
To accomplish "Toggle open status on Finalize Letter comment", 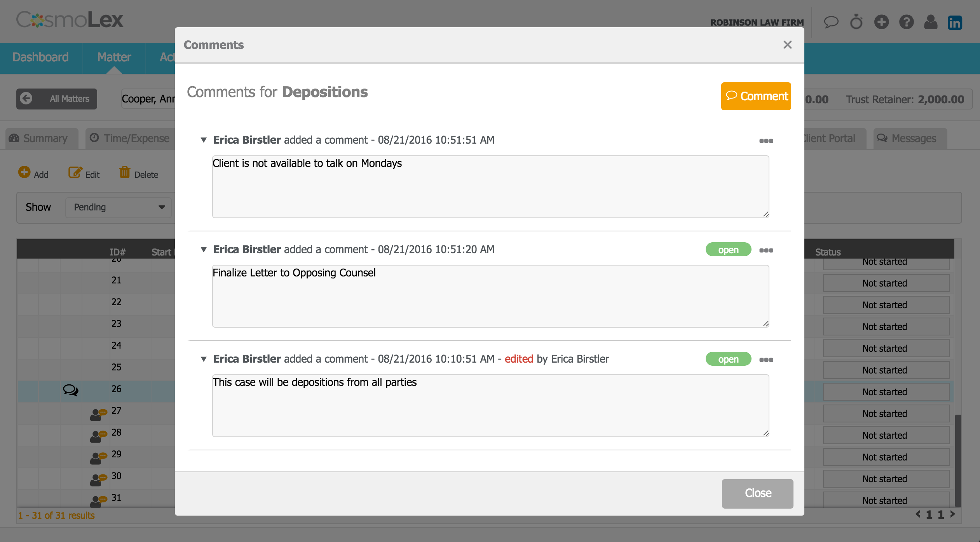I will pyautogui.click(x=728, y=250).
